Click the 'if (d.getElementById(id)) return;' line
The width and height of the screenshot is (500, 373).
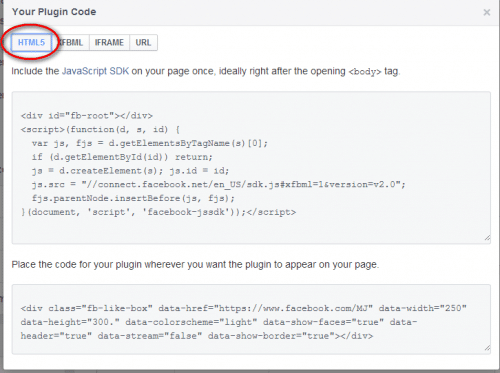point(122,157)
